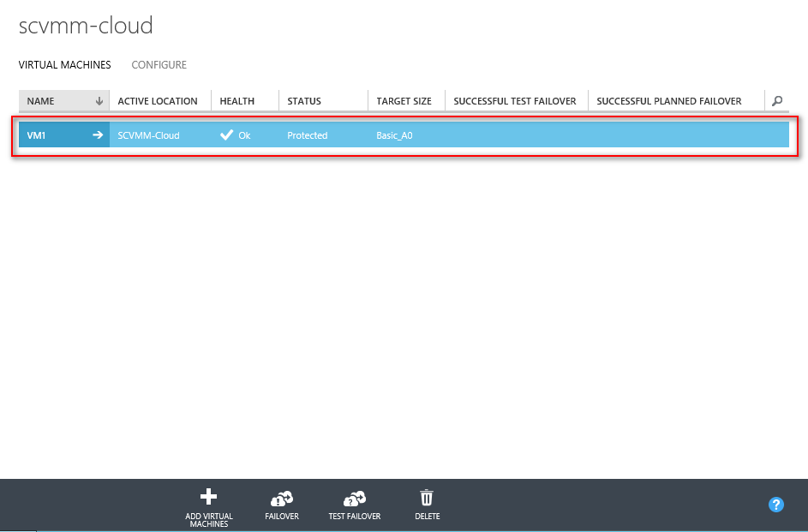Delete the VM using the trash icon
Screen dimensions: 808x532
coord(427,498)
